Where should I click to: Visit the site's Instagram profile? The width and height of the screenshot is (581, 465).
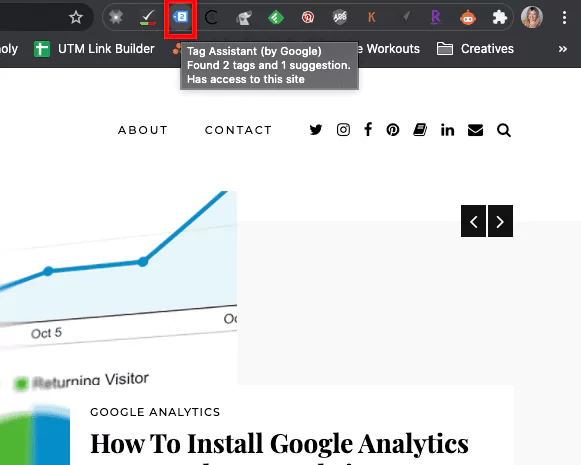click(x=343, y=130)
